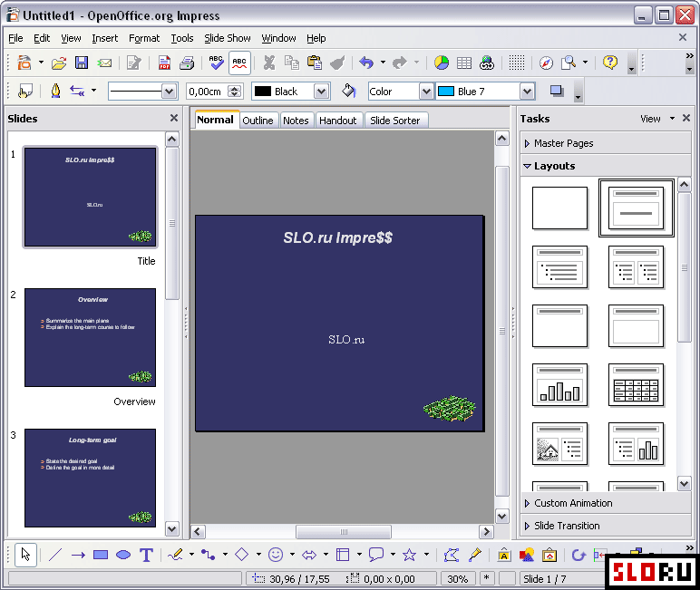
Task: Toggle the Display Grid button
Action: tap(517, 63)
